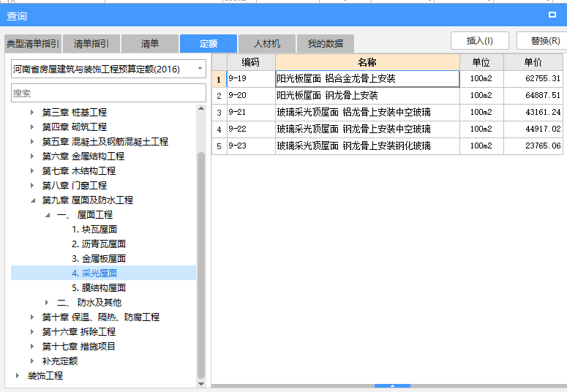Click the bottom panel expand arrow handle
The height and width of the screenshot is (392, 567).
pos(392,386)
